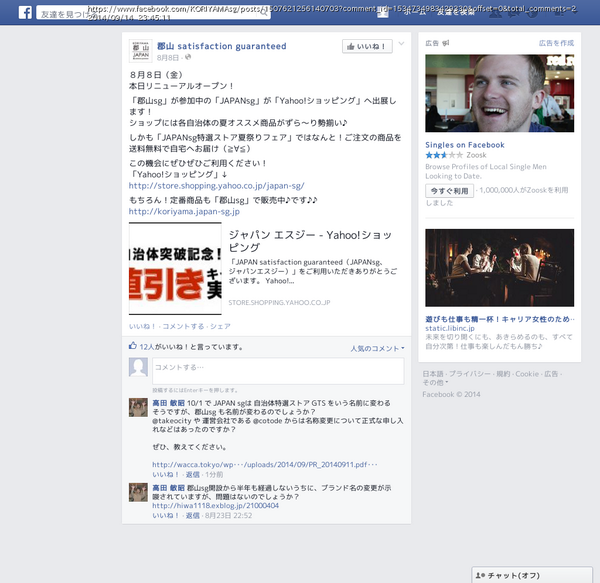This screenshot has height=583, width=600.
Task: Reply to the comment dated 8月23日 22:52
Action: [x=192, y=516]
